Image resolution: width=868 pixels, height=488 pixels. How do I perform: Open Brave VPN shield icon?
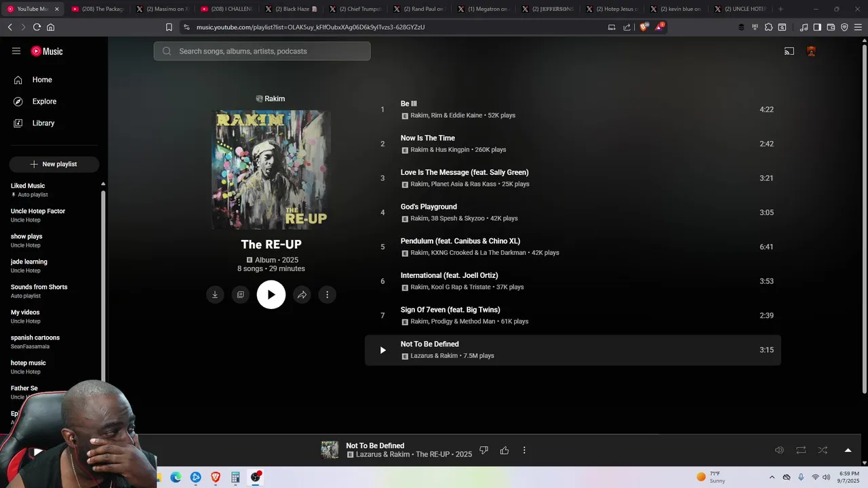coord(844,27)
